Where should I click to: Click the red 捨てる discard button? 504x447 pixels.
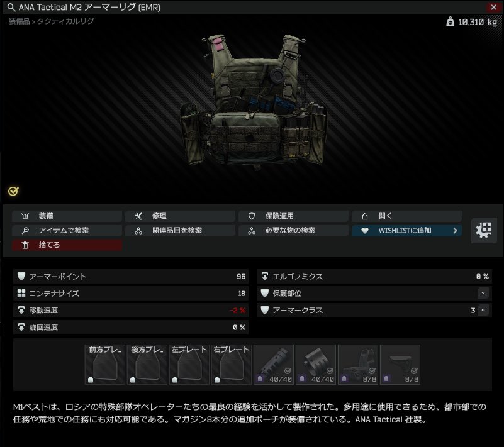pyautogui.click(x=67, y=245)
